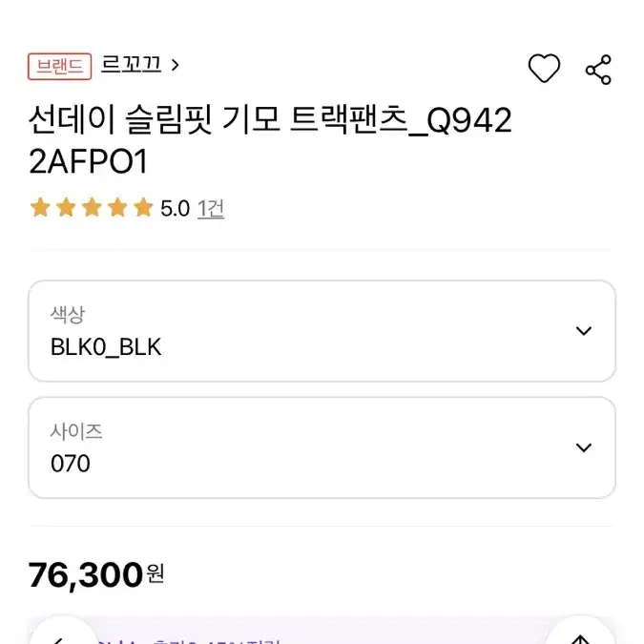This screenshot has width=644, height=644.
Task: Click the third rating star
Action: pos(92,207)
